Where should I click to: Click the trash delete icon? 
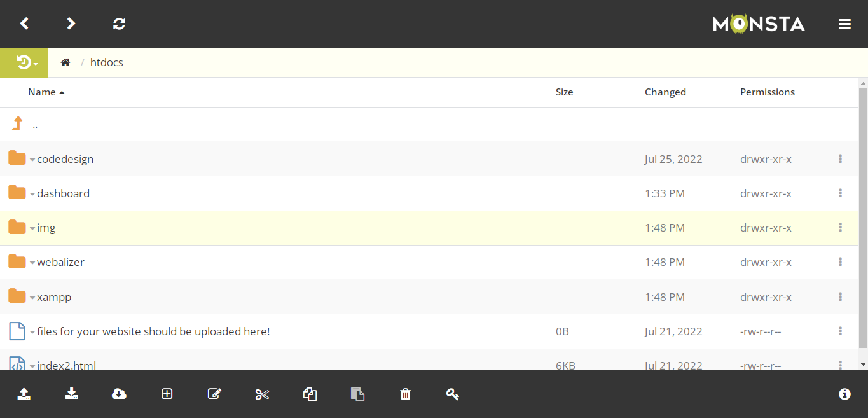(405, 394)
